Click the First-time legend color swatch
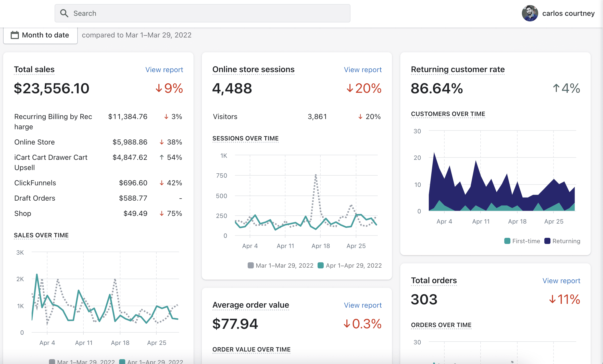 507,241
